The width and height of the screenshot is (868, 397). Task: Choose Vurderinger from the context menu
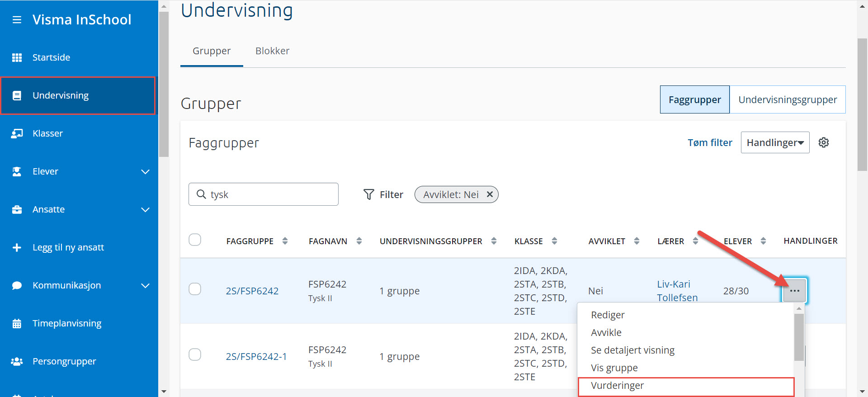click(x=617, y=386)
